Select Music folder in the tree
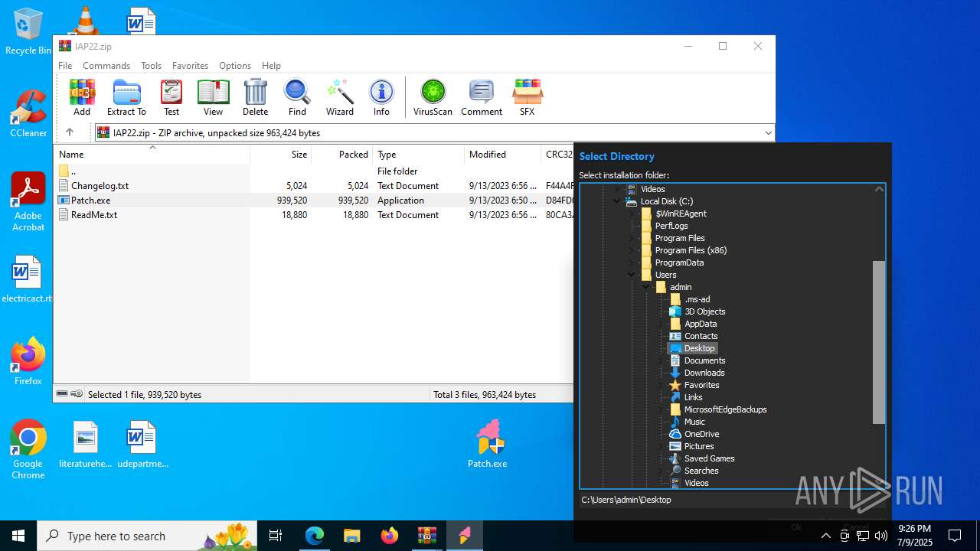980x551 pixels. pyautogui.click(x=694, y=422)
